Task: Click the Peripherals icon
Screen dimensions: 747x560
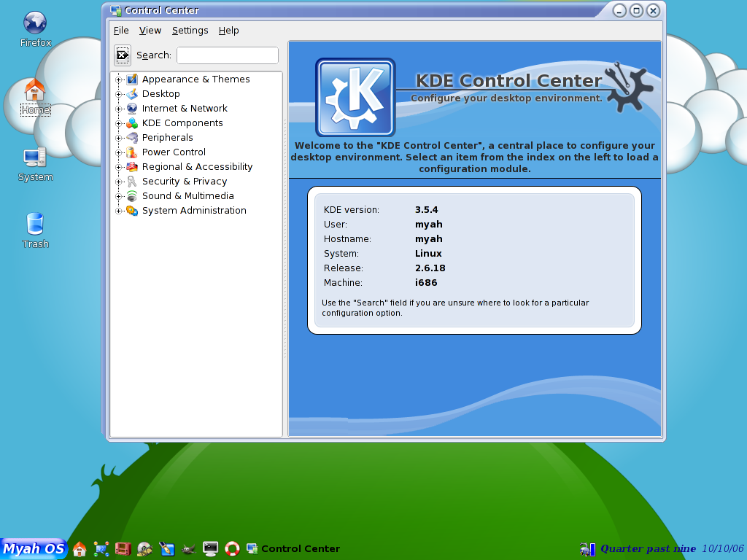Action: coord(132,138)
